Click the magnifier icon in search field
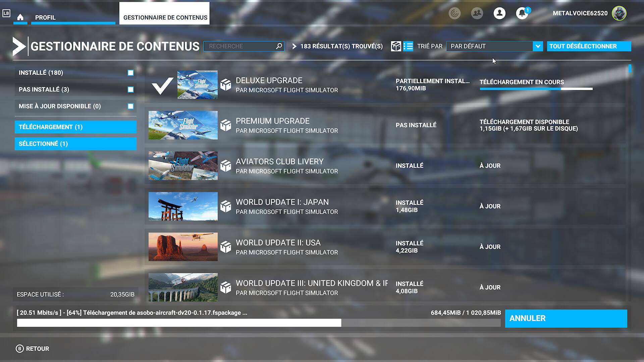 click(x=279, y=46)
